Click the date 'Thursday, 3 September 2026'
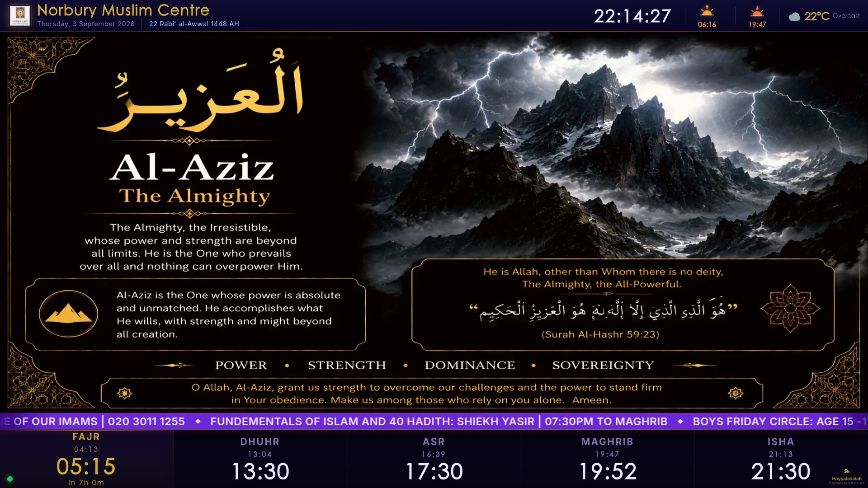 click(86, 24)
